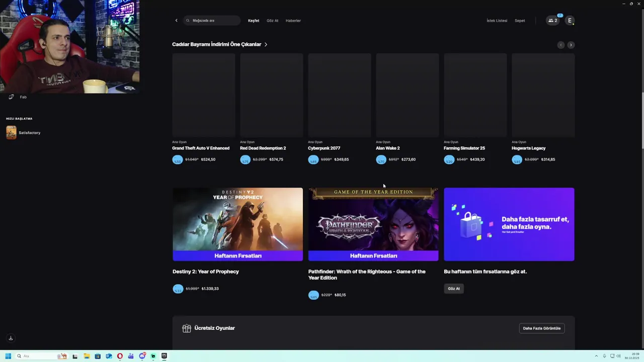Click Göz At button under weekly deals
The height and width of the screenshot is (362, 644).
(x=454, y=289)
